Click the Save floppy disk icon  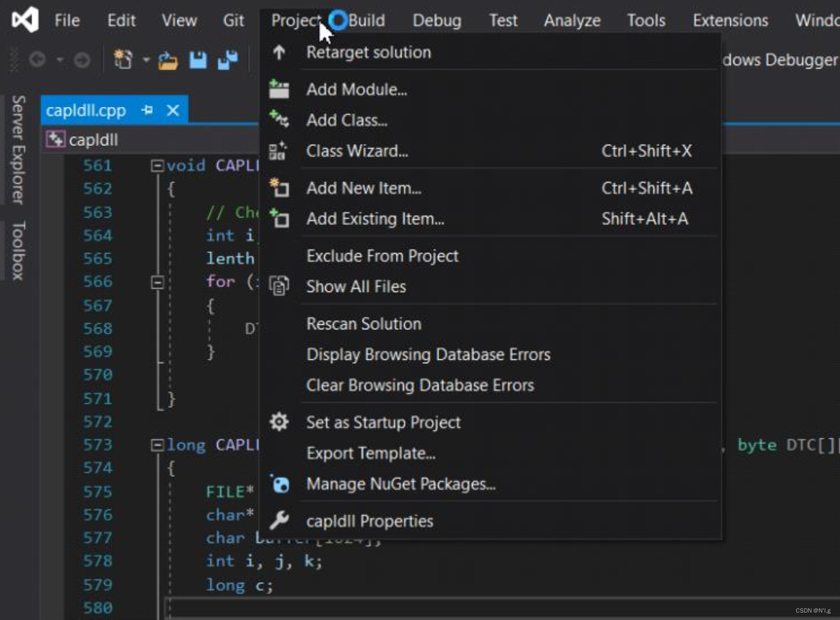point(198,59)
